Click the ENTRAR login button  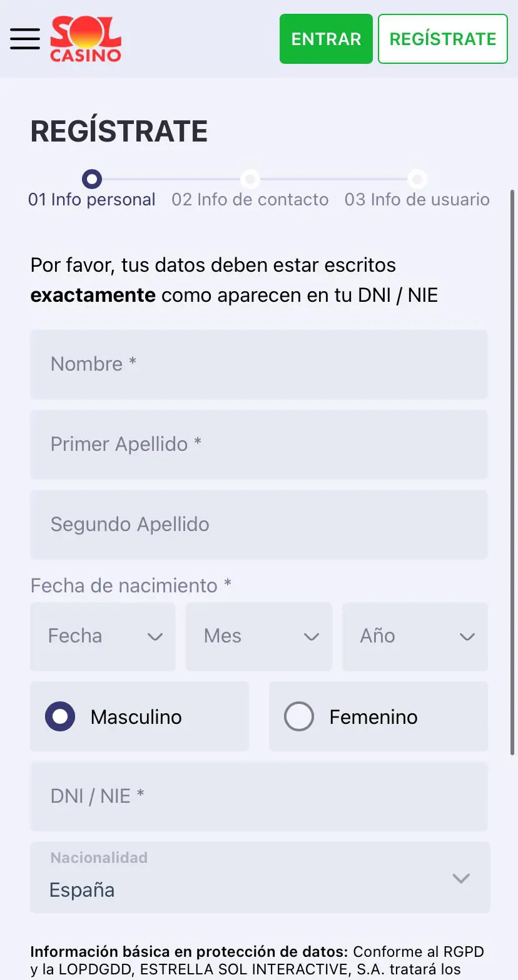pyautogui.click(x=326, y=39)
